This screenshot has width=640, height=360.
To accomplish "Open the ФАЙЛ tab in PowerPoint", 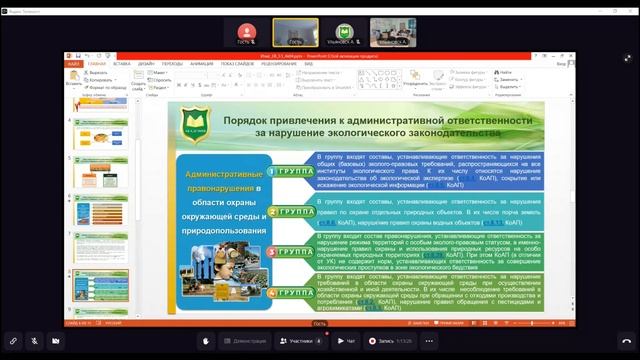I will [x=73, y=64].
